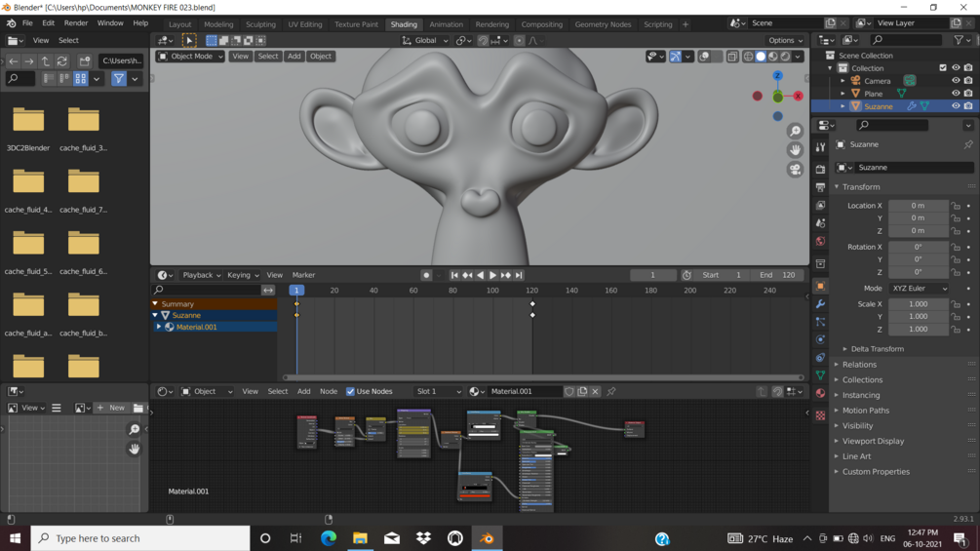980x551 pixels.
Task: Click the blue Z axis gizmo ball
Action: click(777, 76)
